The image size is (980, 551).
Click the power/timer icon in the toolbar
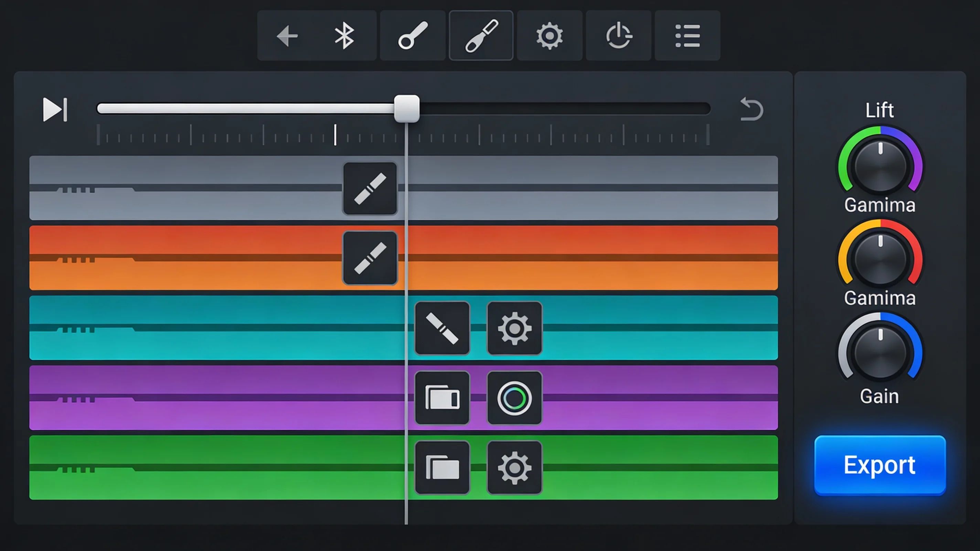619,35
